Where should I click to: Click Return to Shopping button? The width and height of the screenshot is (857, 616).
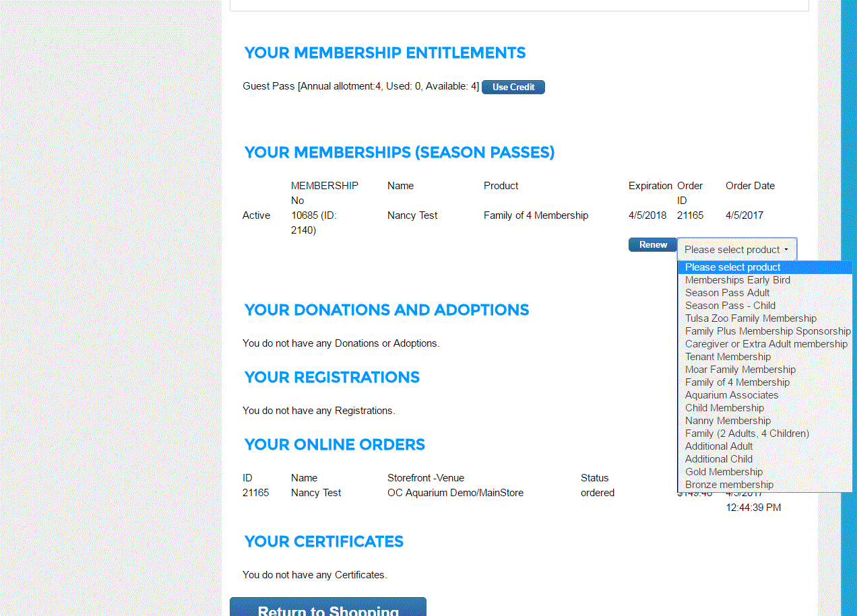tap(328, 608)
